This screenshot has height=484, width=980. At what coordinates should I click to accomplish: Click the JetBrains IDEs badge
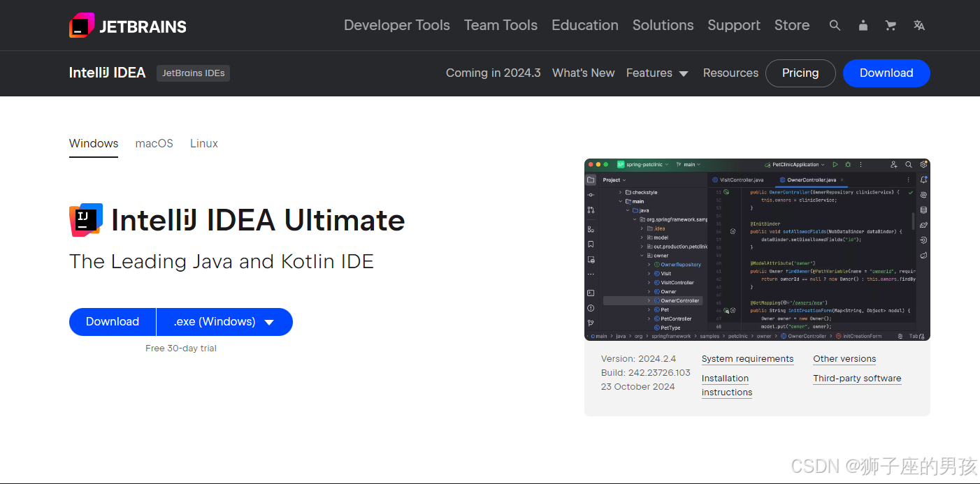click(194, 73)
